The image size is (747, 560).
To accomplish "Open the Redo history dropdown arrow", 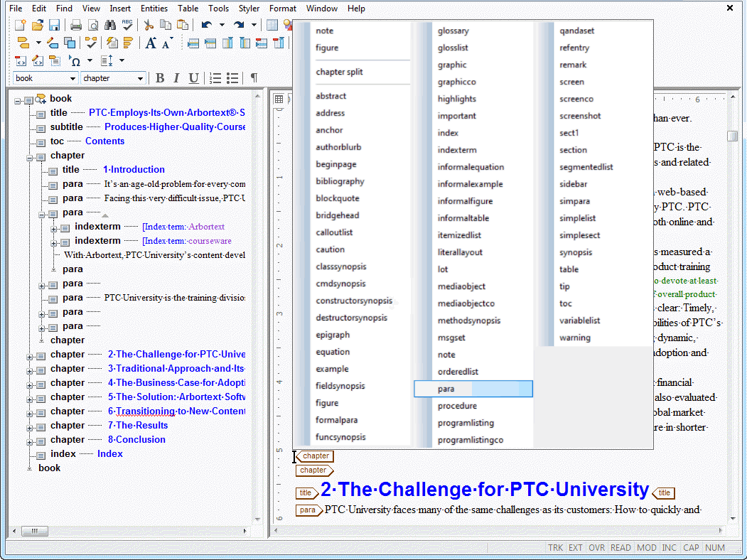I will pyautogui.click(x=254, y=26).
